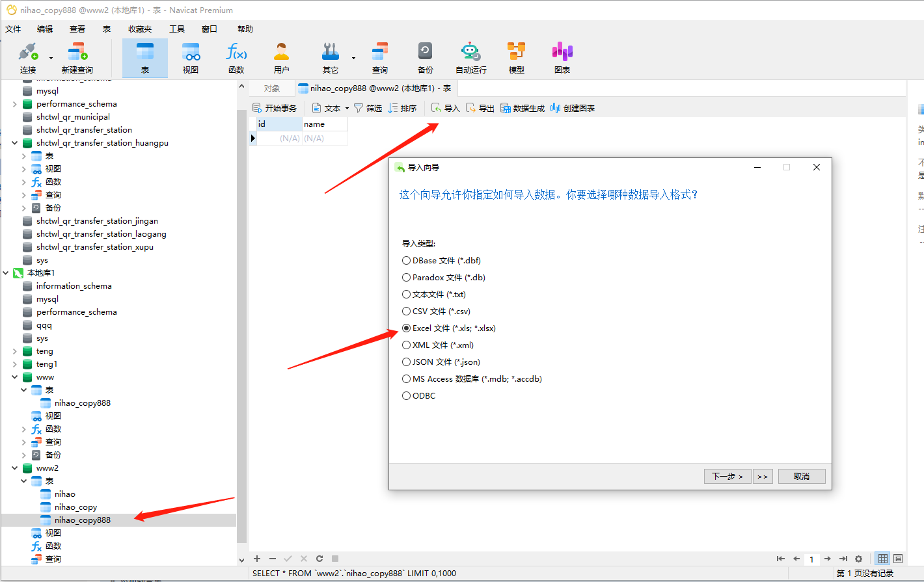Switch to form view icon
This screenshot has height=582, width=924.
898,559
